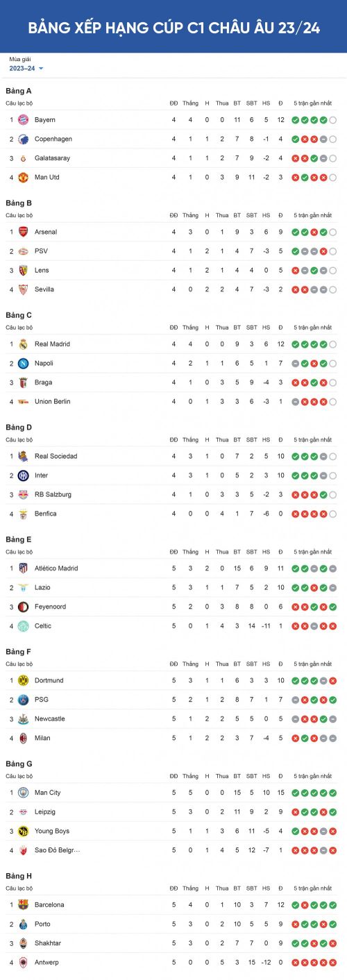Click the Real Madrid club crest
Screen dimensions: 347x980
click(x=23, y=344)
